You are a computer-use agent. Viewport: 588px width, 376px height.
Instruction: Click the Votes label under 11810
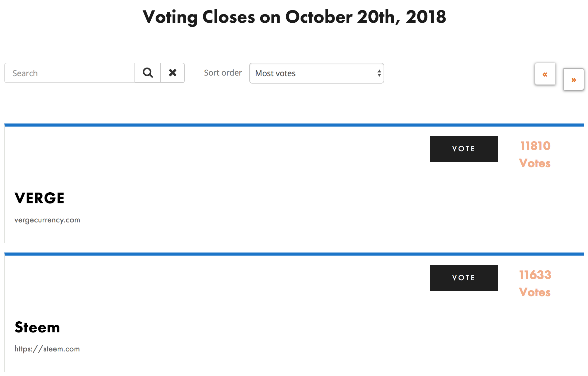[535, 163]
